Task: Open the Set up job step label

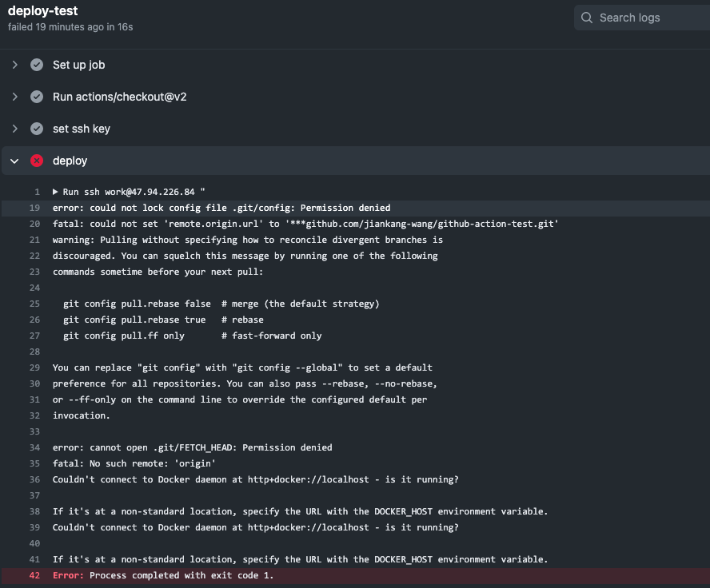Action: pos(78,65)
